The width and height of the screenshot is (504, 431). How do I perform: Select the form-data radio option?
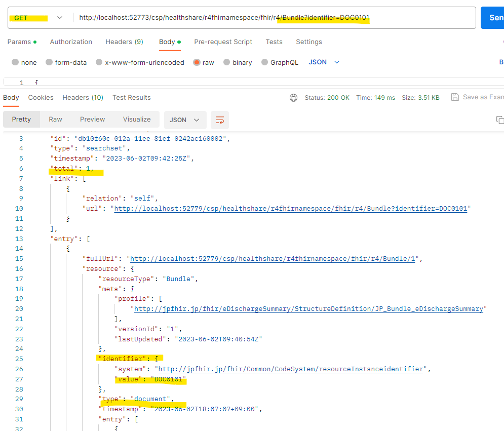(49, 62)
